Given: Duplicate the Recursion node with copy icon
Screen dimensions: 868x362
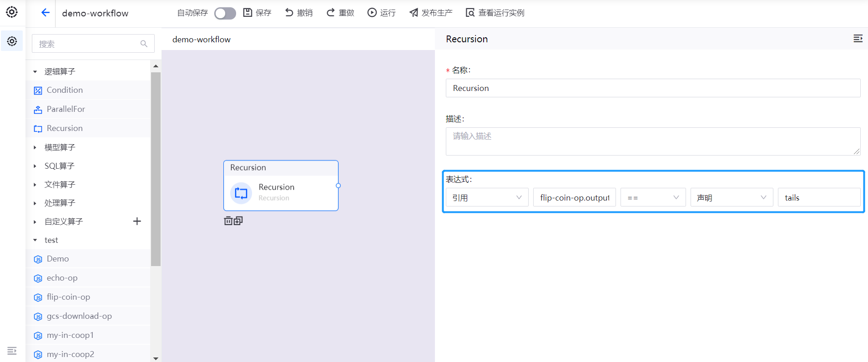Looking at the screenshot, I should point(238,221).
